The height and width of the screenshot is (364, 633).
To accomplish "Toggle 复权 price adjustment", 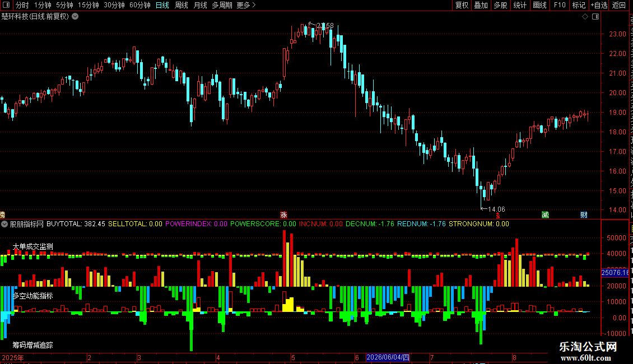I will (x=462, y=5).
